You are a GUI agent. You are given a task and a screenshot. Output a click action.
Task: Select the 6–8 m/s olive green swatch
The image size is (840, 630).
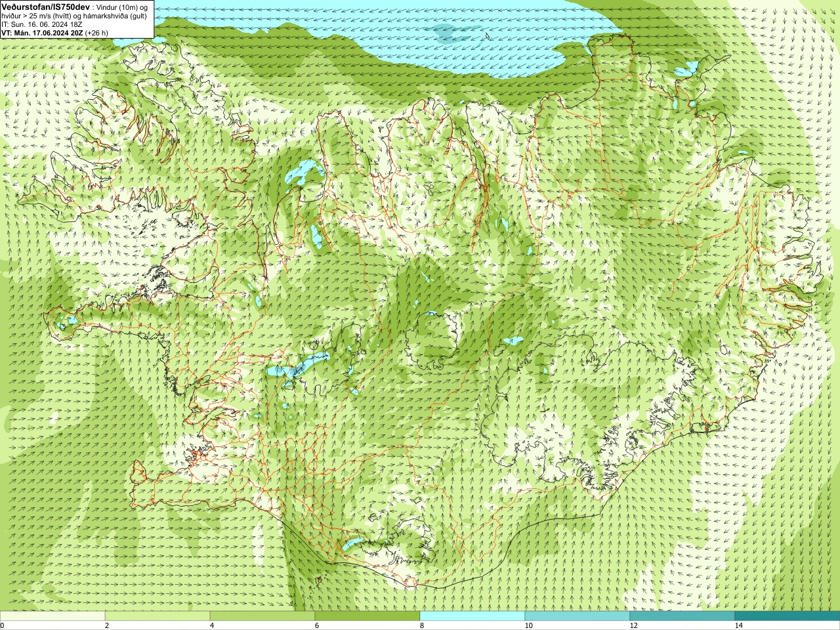(x=367, y=616)
